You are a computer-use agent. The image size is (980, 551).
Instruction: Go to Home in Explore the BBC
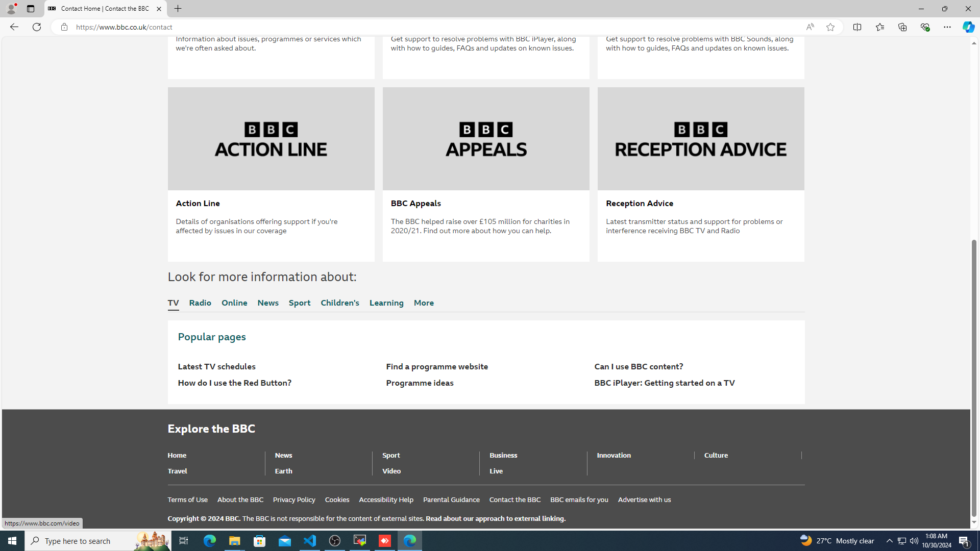pyautogui.click(x=177, y=456)
